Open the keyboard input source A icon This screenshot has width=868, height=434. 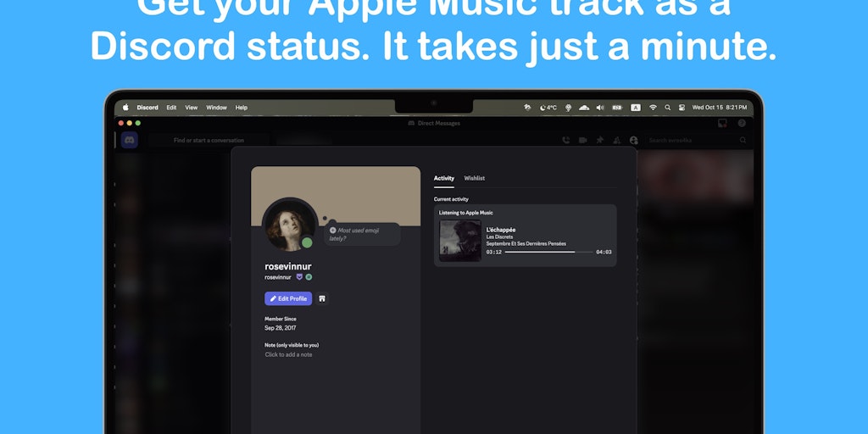click(636, 108)
